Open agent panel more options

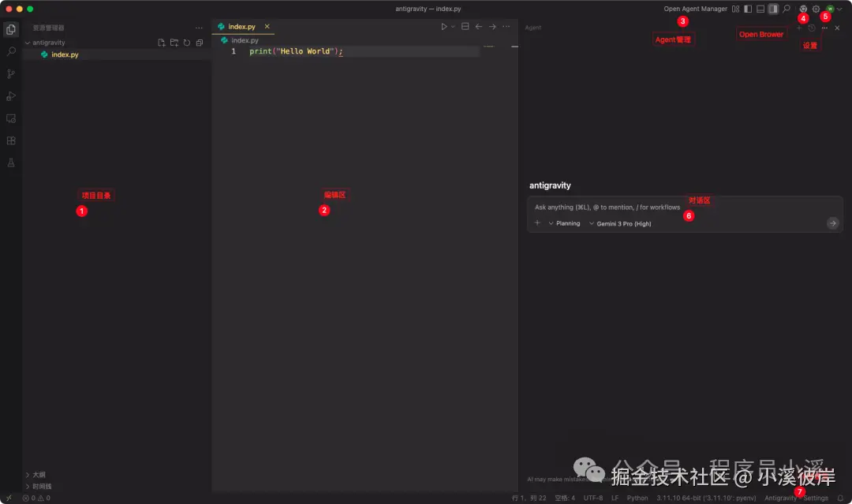point(825,28)
